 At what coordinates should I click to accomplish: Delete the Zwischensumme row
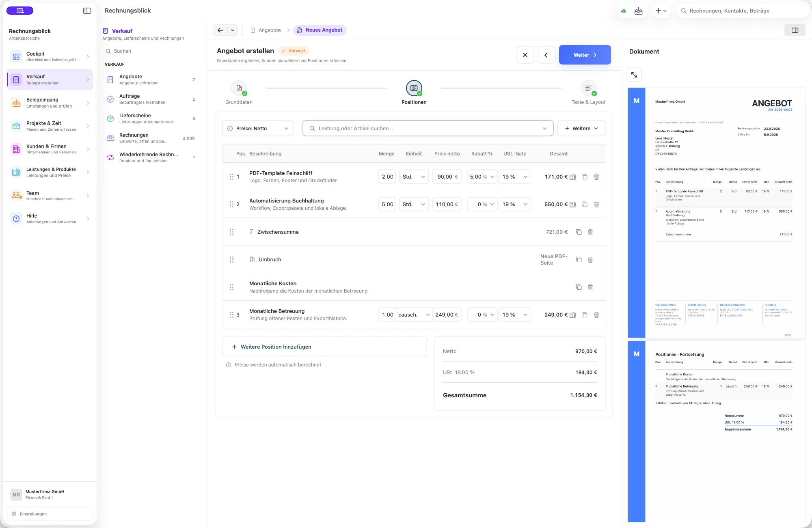pos(590,232)
